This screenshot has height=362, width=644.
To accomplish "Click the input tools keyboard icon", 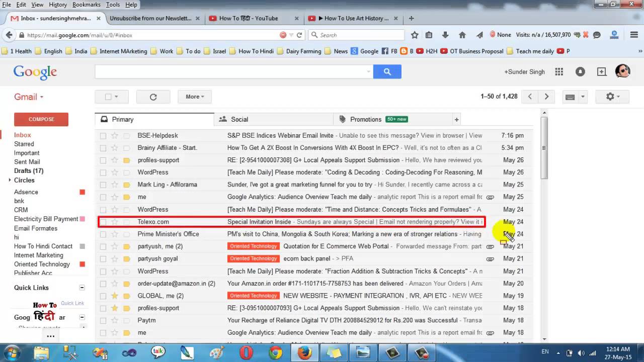I will click(570, 97).
